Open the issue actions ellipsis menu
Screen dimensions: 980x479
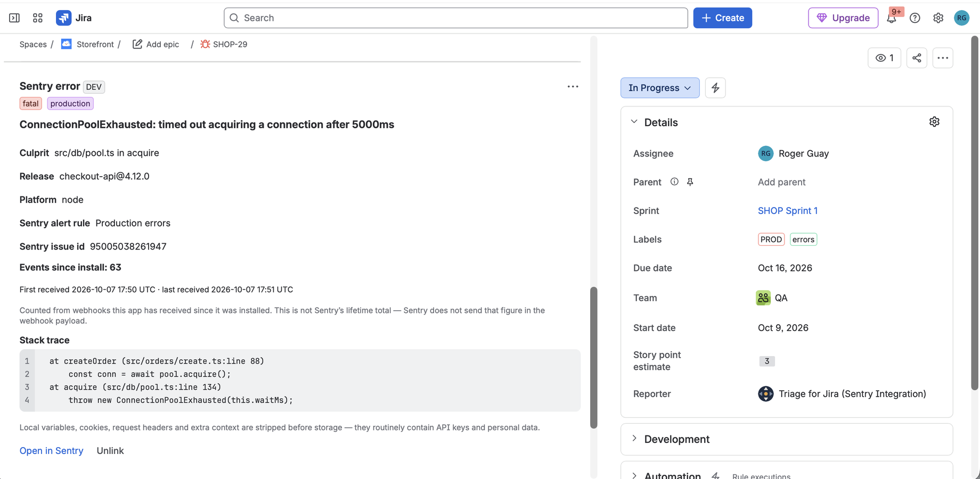[943, 58]
